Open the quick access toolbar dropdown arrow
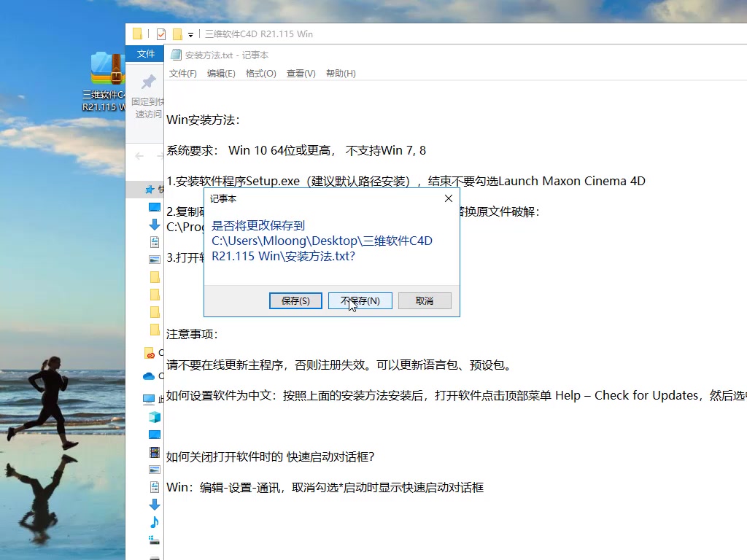Image resolution: width=747 pixels, height=560 pixels. 190,34
